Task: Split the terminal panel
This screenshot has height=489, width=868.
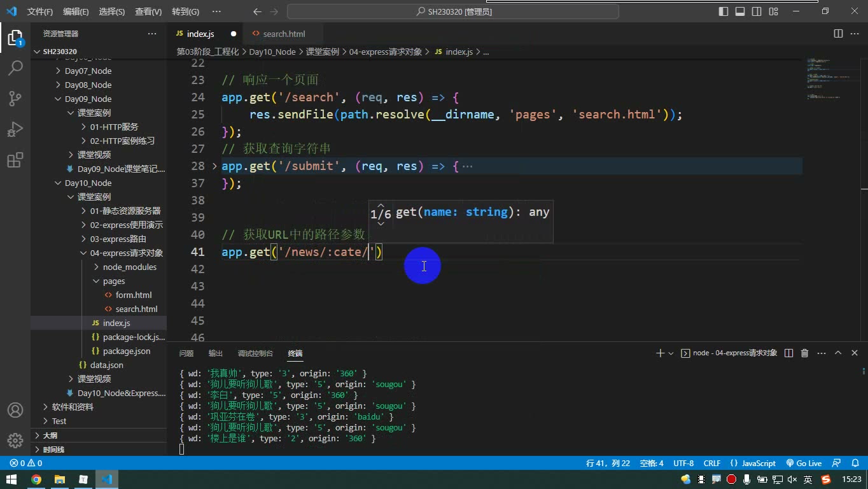Action: (x=788, y=353)
